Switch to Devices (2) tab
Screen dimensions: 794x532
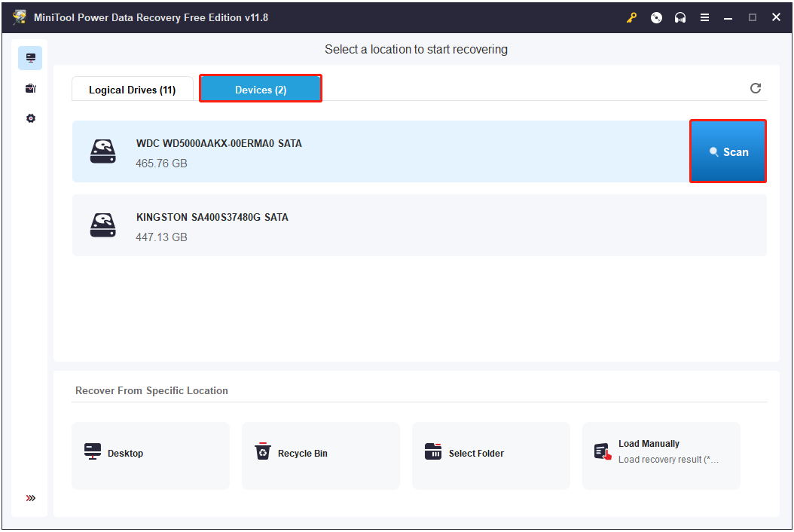coord(261,89)
